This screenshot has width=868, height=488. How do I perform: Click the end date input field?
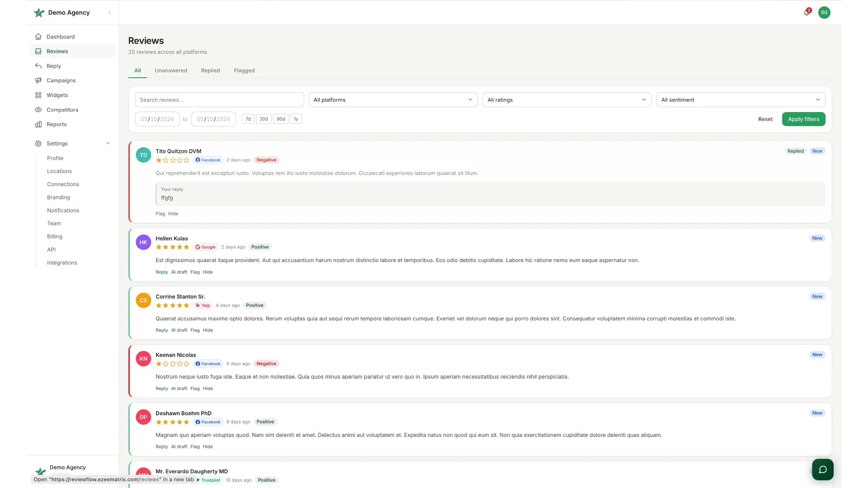(x=213, y=119)
